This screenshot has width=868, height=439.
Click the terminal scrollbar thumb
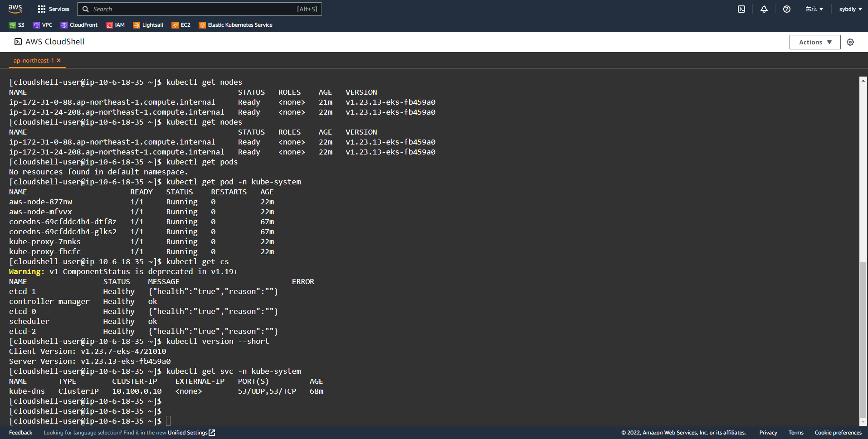tap(863, 340)
